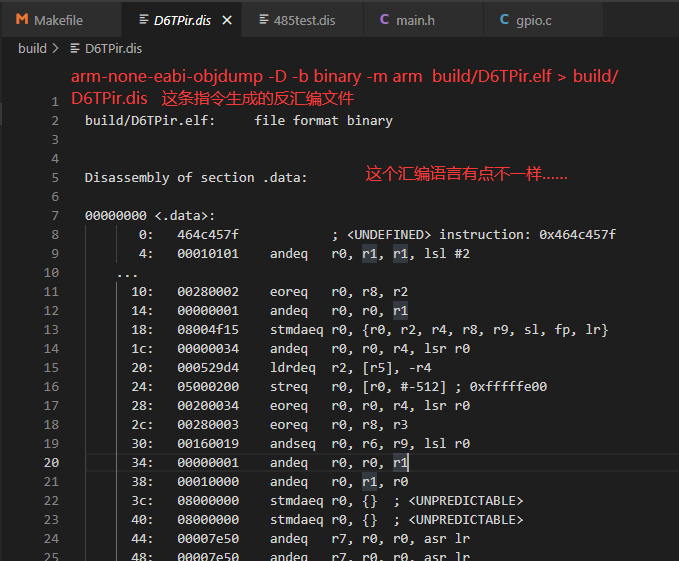Click the 485test.dis file icon
Screen dimensions: 679x561
pos(264,19)
